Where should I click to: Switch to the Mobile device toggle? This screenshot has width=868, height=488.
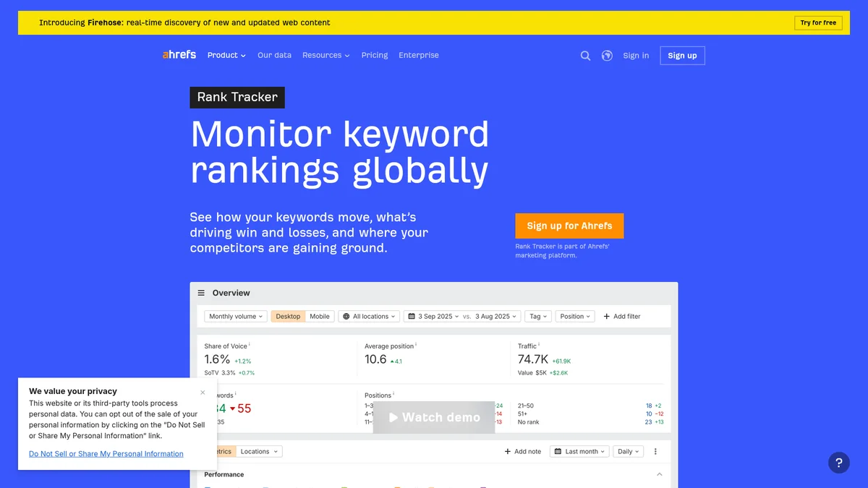tap(320, 316)
